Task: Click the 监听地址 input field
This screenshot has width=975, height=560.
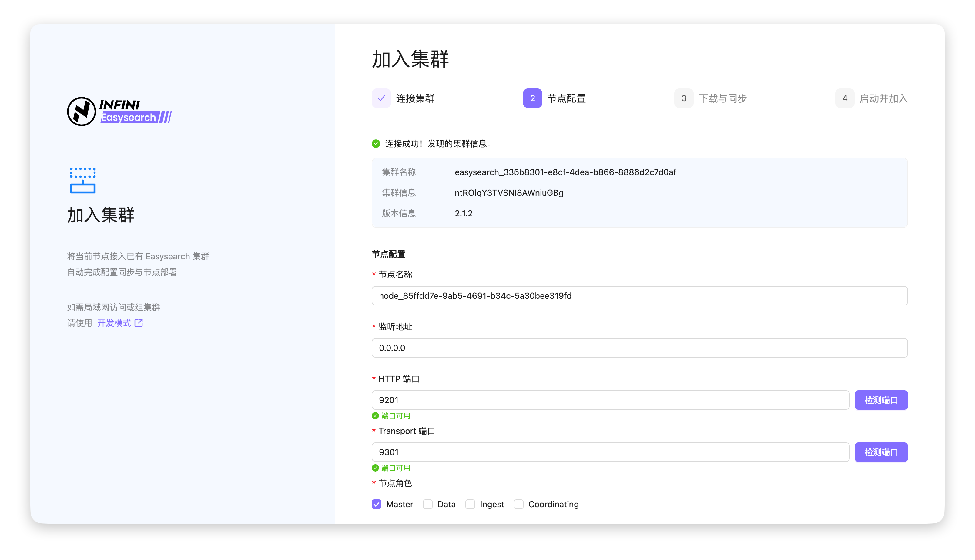Action: pyautogui.click(x=639, y=348)
